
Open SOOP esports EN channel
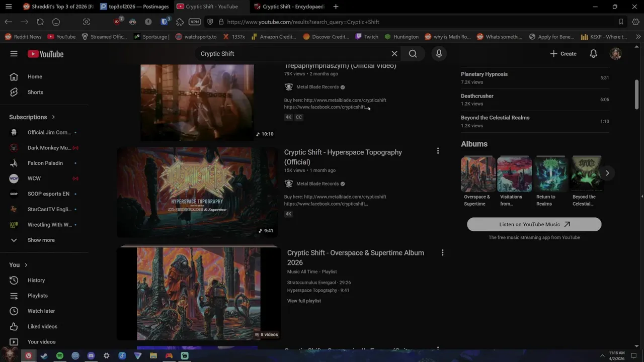click(x=44, y=194)
